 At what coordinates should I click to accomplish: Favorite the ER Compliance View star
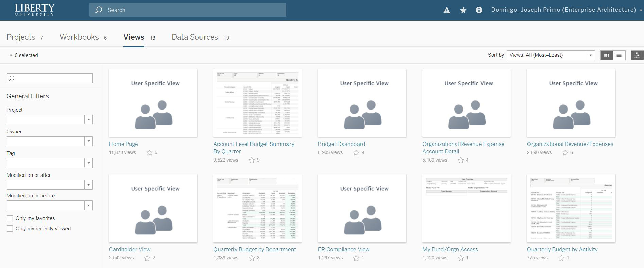click(356, 258)
